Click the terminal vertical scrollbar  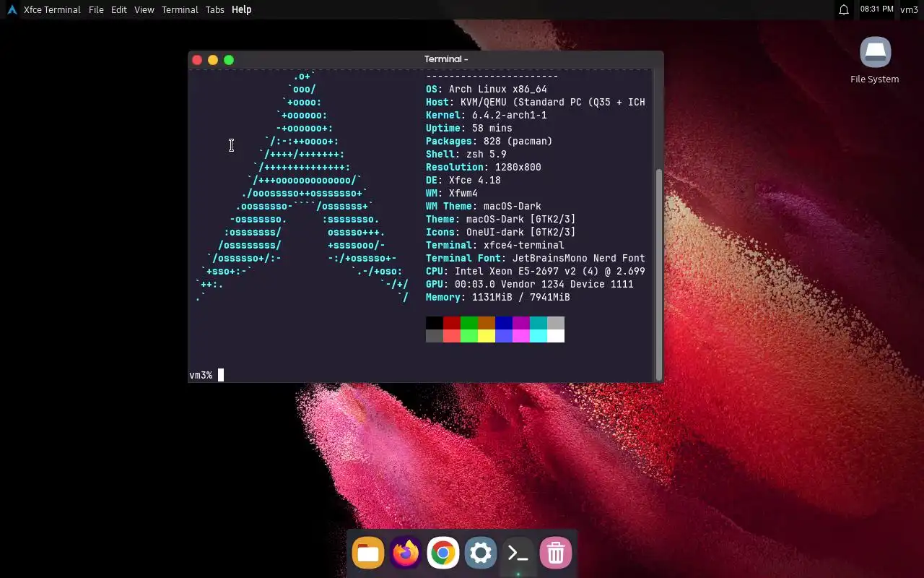pos(658,273)
